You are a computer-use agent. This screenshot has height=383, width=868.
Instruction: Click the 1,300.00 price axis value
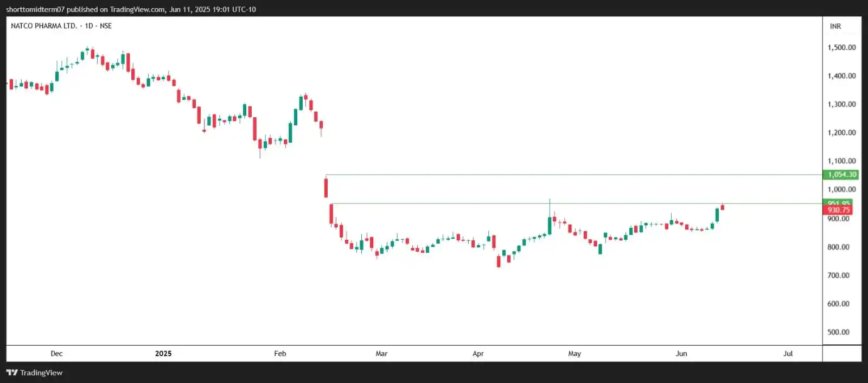tap(841, 104)
